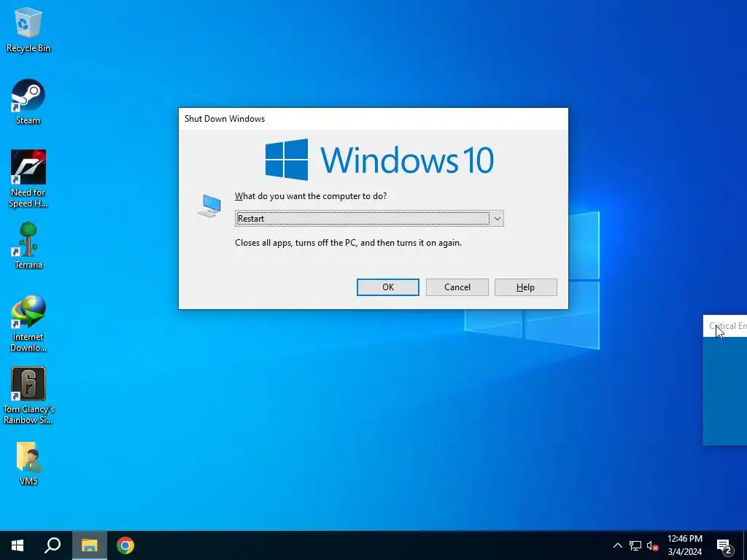
Task: Select the Terraria desktop shortcut
Action: click(28, 246)
